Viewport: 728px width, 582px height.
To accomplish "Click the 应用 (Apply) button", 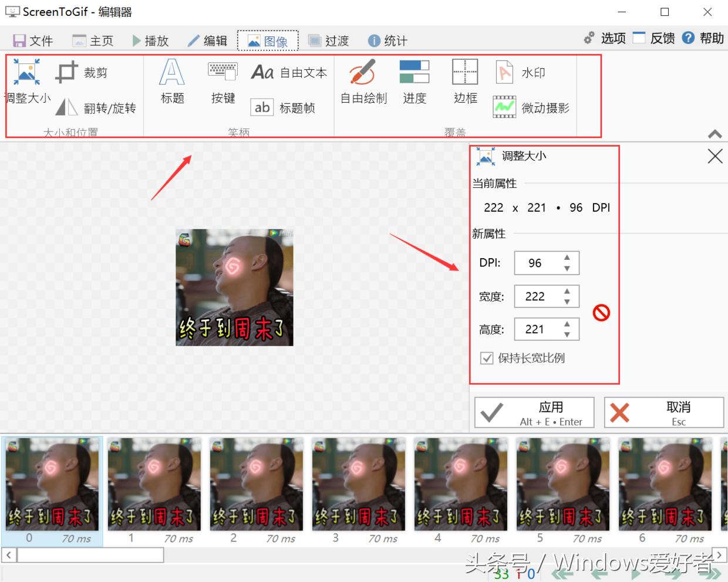I will coord(534,412).
